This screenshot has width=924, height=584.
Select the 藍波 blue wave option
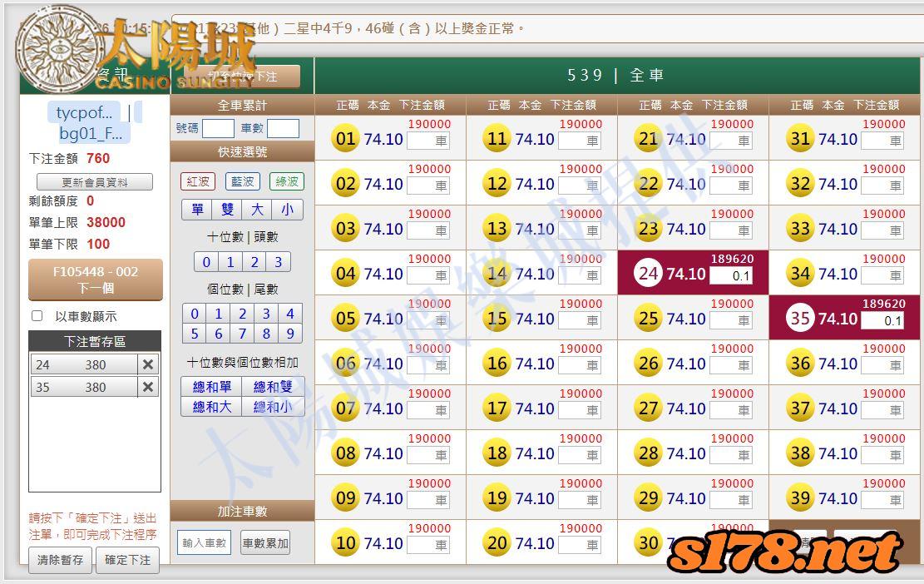(x=242, y=181)
